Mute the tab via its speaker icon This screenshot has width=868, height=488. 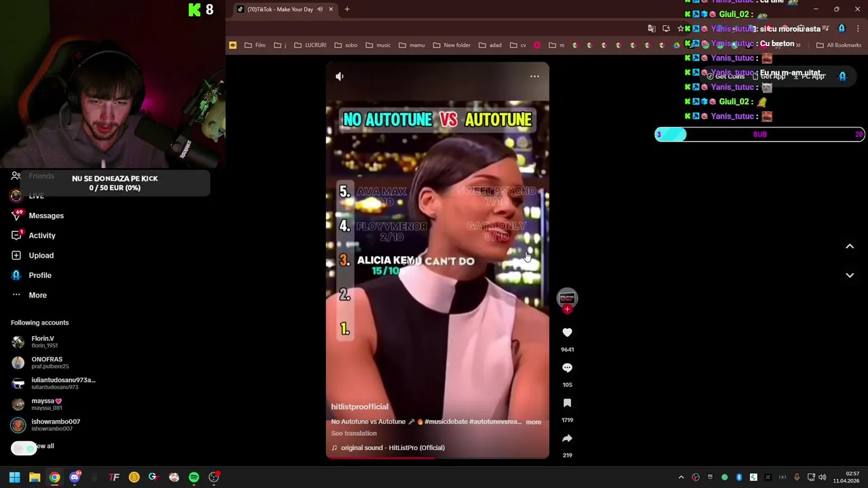[319, 9]
